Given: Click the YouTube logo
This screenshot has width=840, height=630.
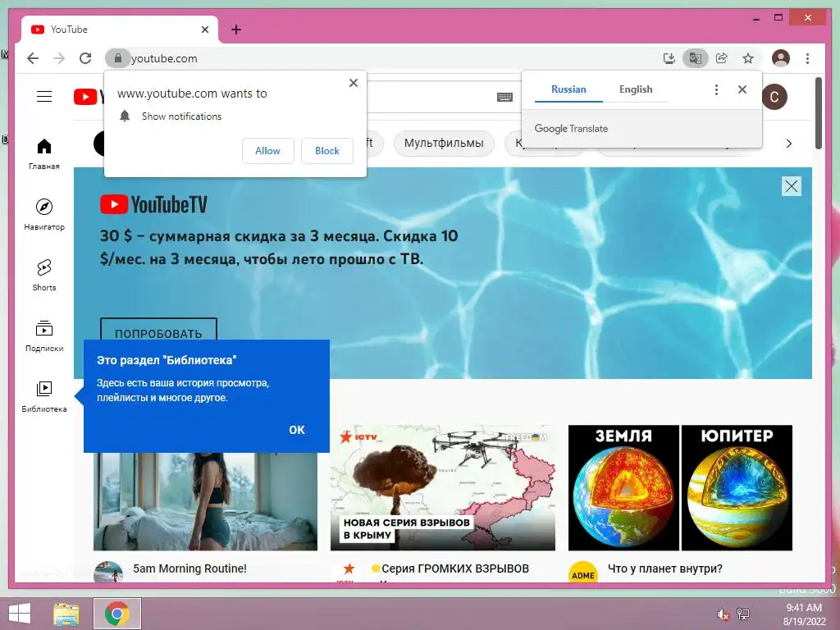Looking at the screenshot, I should coord(89,97).
